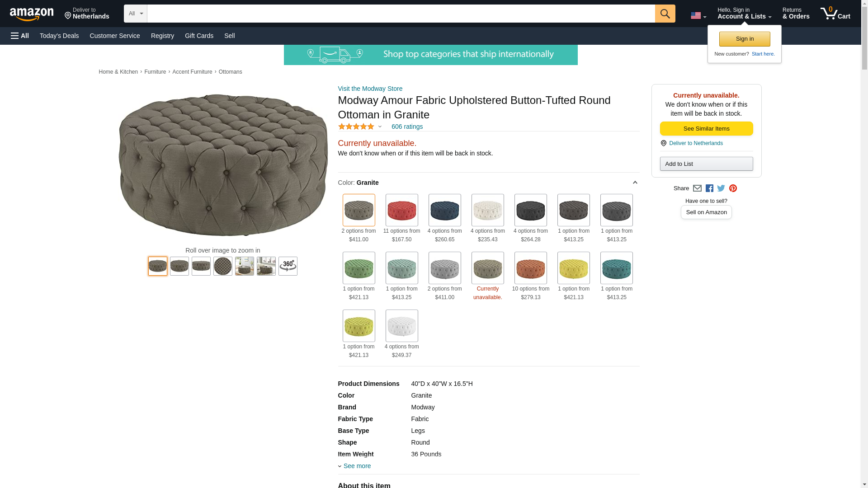This screenshot has height=488, width=868.
Task: Go to Amazon home logo
Action: [32, 14]
